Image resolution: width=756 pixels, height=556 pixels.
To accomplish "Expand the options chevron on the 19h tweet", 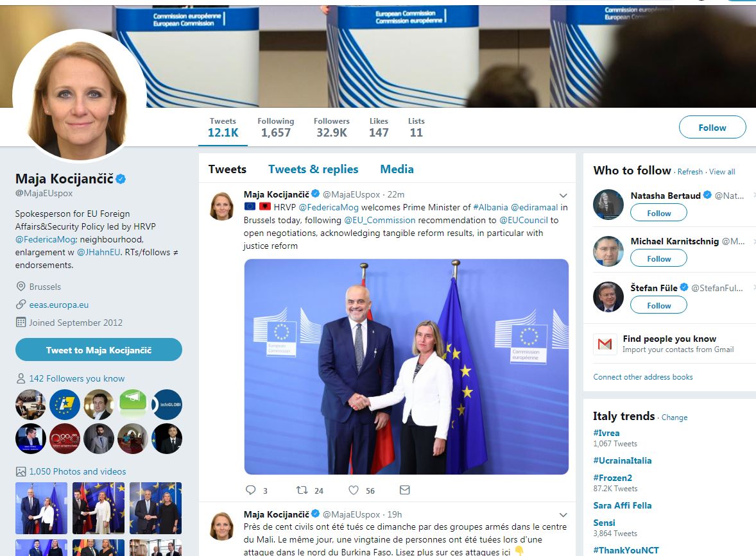I will pyautogui.click(x=563, y=515).
